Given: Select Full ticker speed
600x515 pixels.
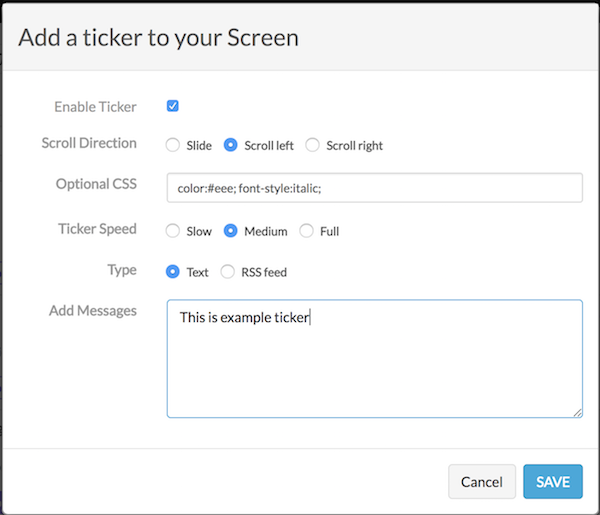Looking at the screenshot, I should click(x=306, y=231).
